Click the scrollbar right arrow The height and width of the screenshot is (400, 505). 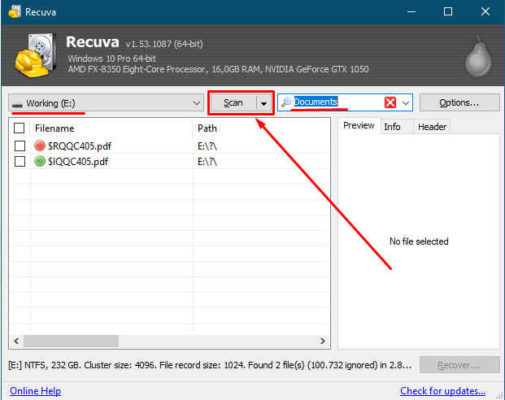[322, 341]
